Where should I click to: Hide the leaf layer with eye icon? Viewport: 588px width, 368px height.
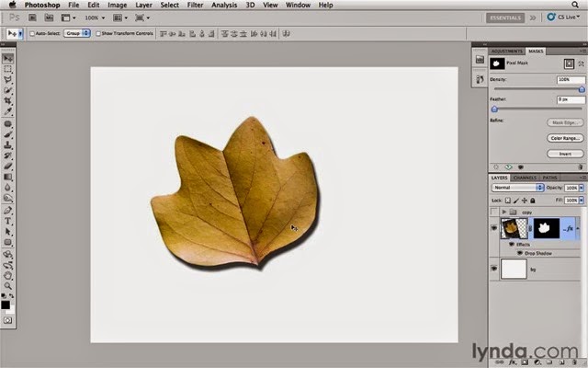pos(494,228)
